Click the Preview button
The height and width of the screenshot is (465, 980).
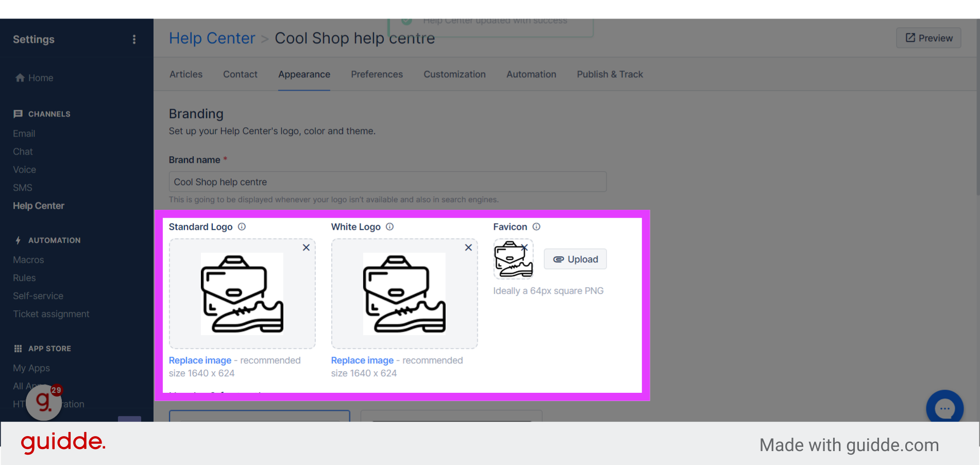click(x=928, y=38)
